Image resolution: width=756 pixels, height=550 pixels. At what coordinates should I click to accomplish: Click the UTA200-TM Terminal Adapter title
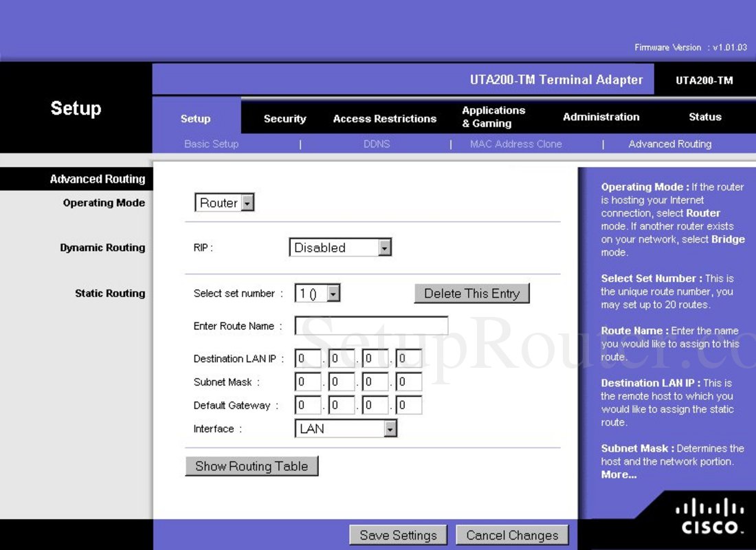(x=557, y=80)
